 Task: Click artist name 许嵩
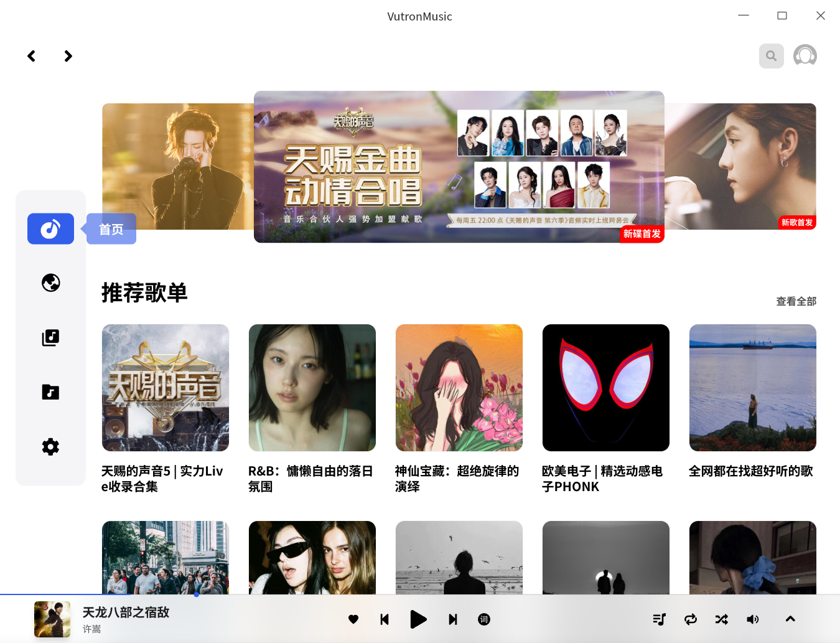coord(92,629)
